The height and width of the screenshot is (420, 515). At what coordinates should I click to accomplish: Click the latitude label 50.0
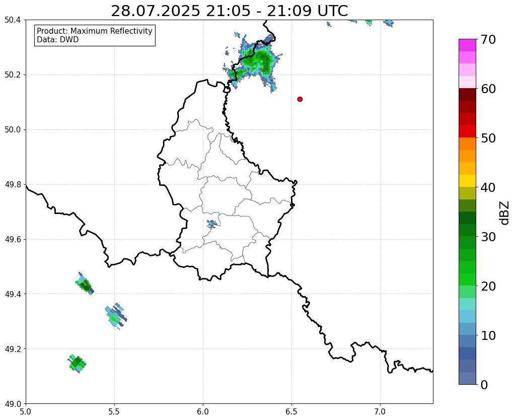(13, 130)
